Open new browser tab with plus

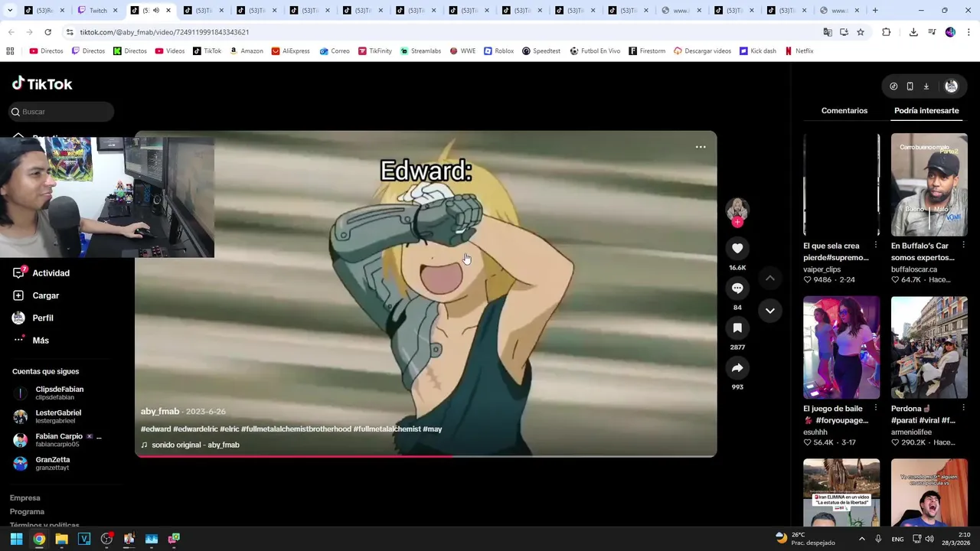tap(875, 11)
